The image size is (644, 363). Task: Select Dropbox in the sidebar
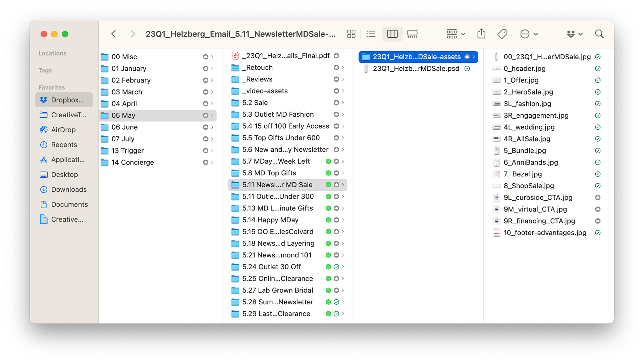64,100
